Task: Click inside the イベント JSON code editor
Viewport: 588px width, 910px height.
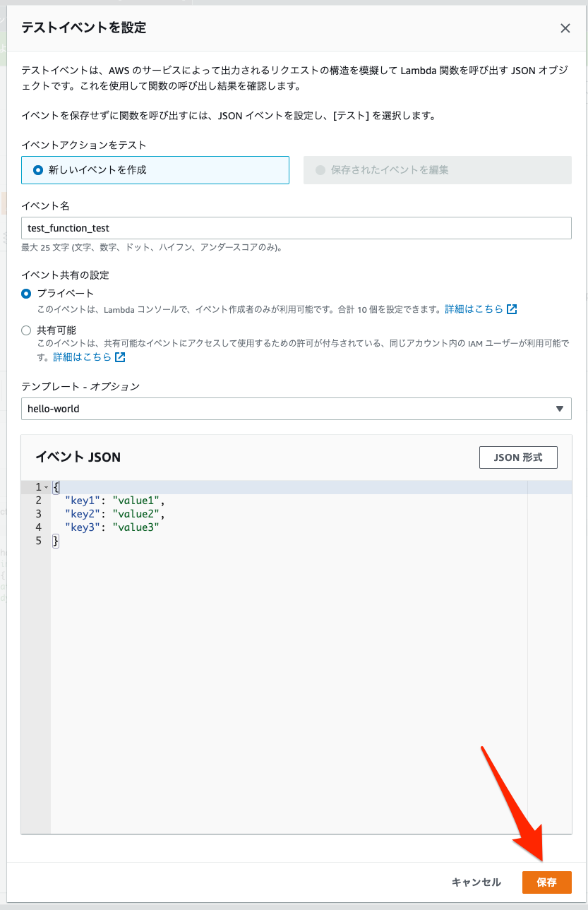Action: pos(282,635)
